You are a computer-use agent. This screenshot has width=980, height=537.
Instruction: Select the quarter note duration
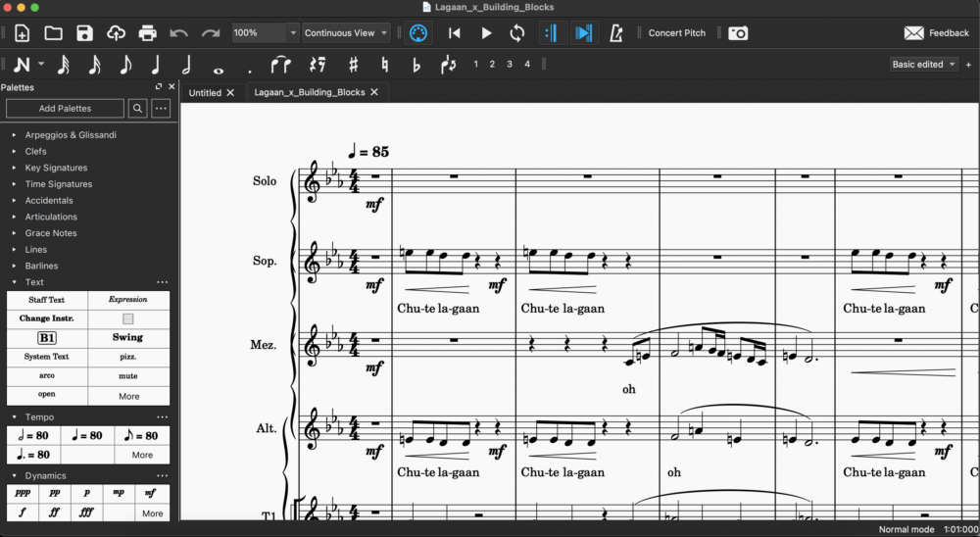(156, 65)
